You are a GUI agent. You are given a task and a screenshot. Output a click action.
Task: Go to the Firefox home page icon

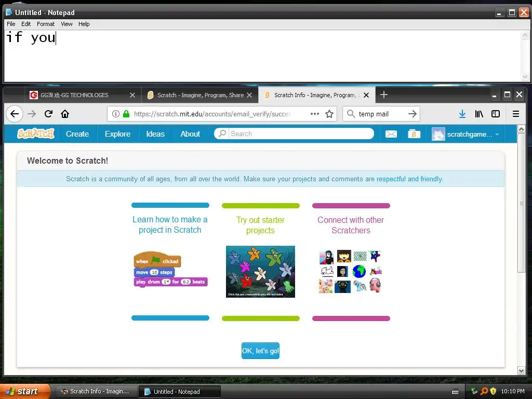(x=65, y=114)
